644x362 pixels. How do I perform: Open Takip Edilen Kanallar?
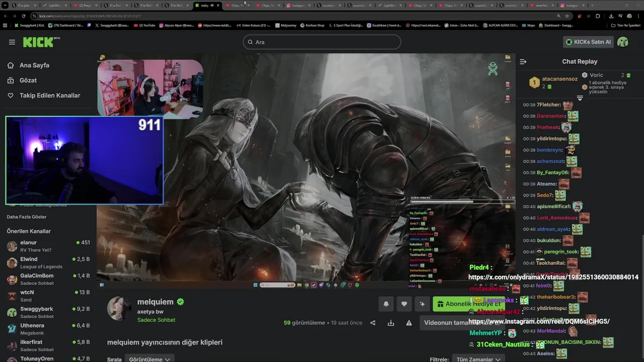click(44, 96)
